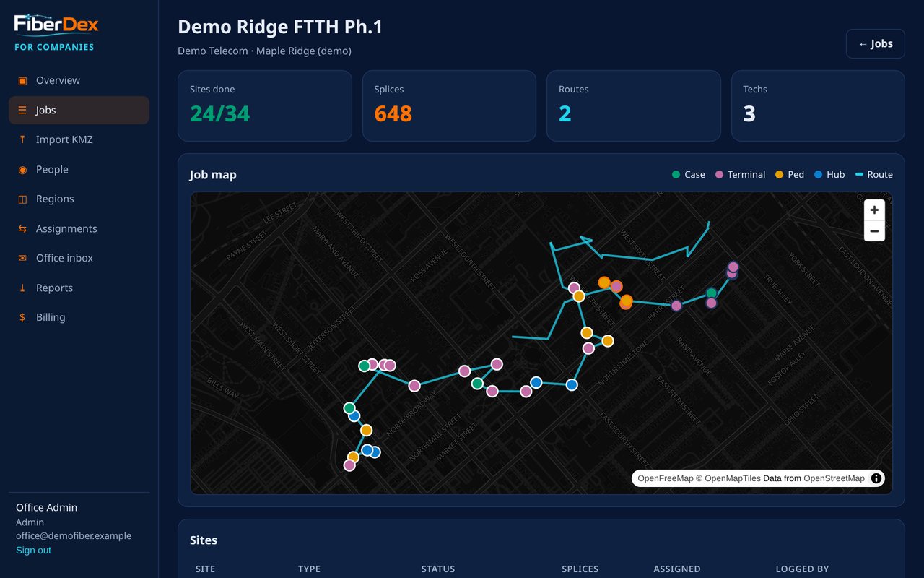Go back using the ← Jobs button
924x578 pixels.
876,43
